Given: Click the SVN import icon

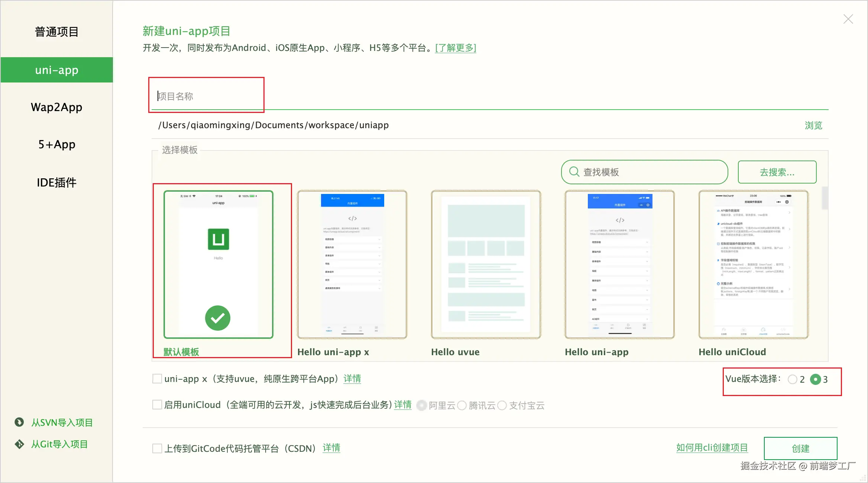Looking at the screenshot, I should [x=19, y=422].
